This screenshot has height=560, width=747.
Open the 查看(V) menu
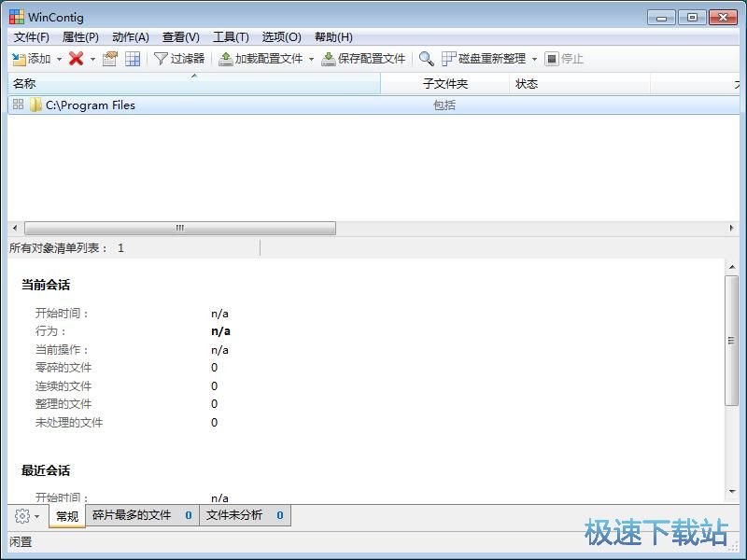click(x=180, y=37)
